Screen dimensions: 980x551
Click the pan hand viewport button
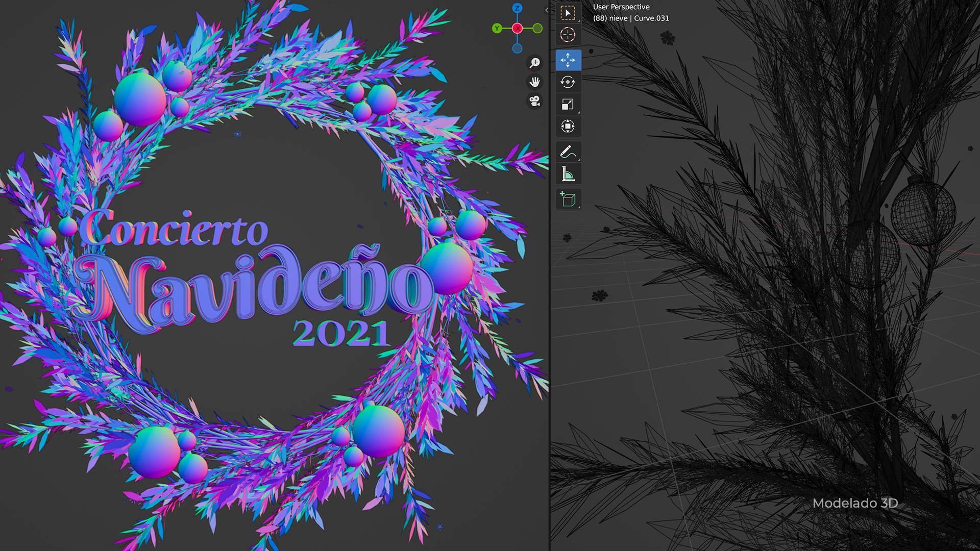pos(534,82)
